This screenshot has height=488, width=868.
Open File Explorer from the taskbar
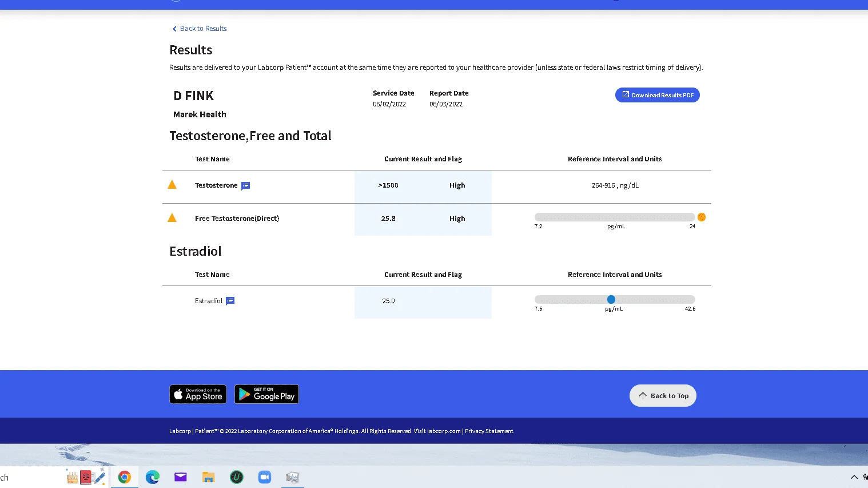click(x=208, y=477)
